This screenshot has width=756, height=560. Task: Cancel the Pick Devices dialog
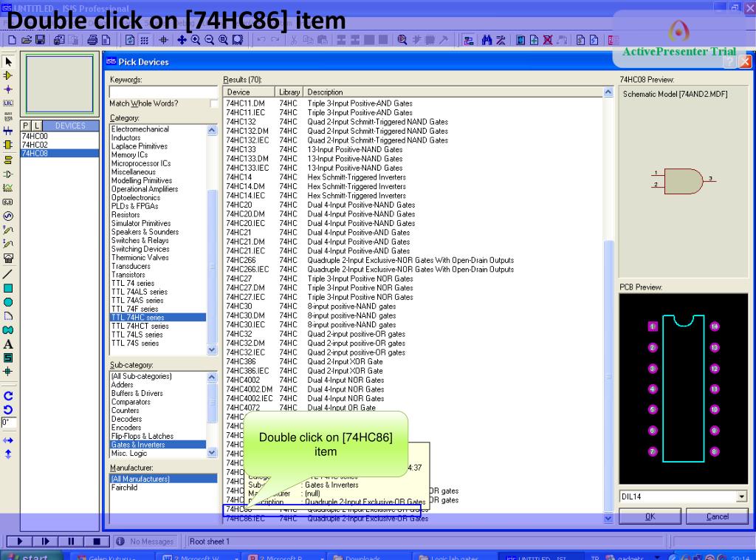pyautogui.click(x=718, y=516)
